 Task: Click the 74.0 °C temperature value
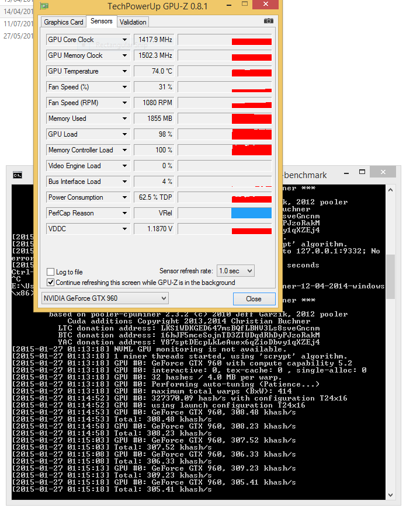click(x=154, y=71)
